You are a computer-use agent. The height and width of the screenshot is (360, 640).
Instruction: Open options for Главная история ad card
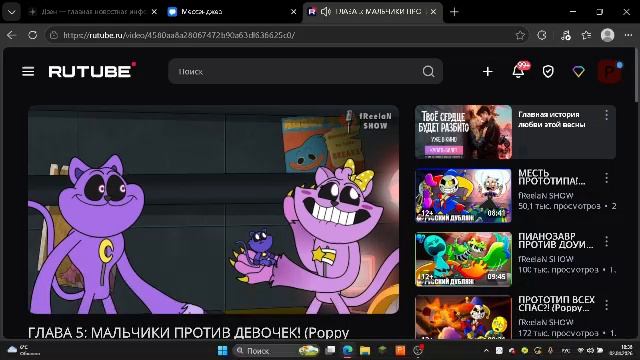tap(607, 115)
